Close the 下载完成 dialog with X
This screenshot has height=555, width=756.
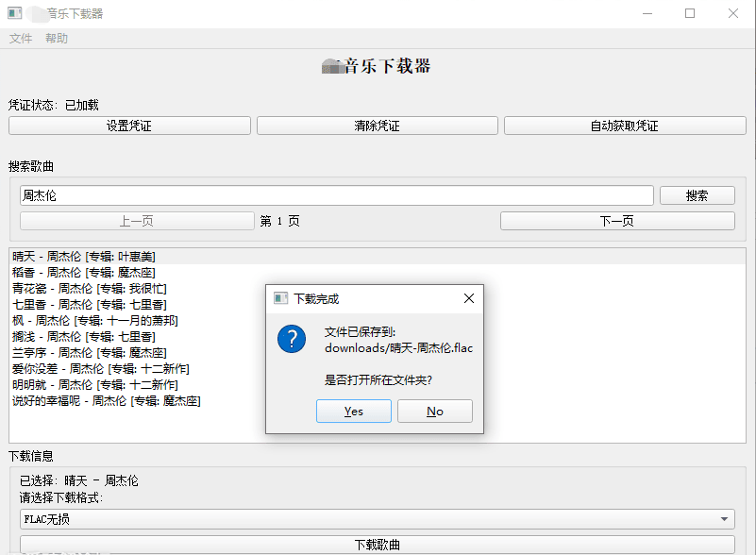pos(468,298)
